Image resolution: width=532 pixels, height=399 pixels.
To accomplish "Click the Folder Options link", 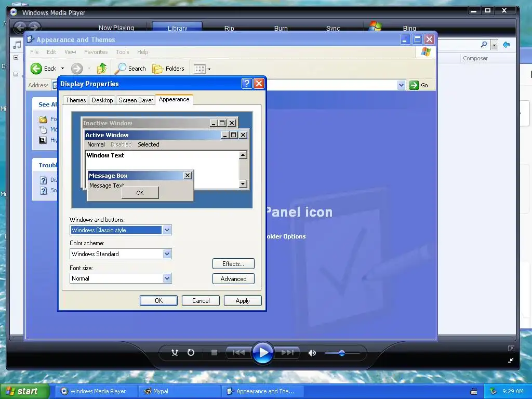I will [286, 236].
